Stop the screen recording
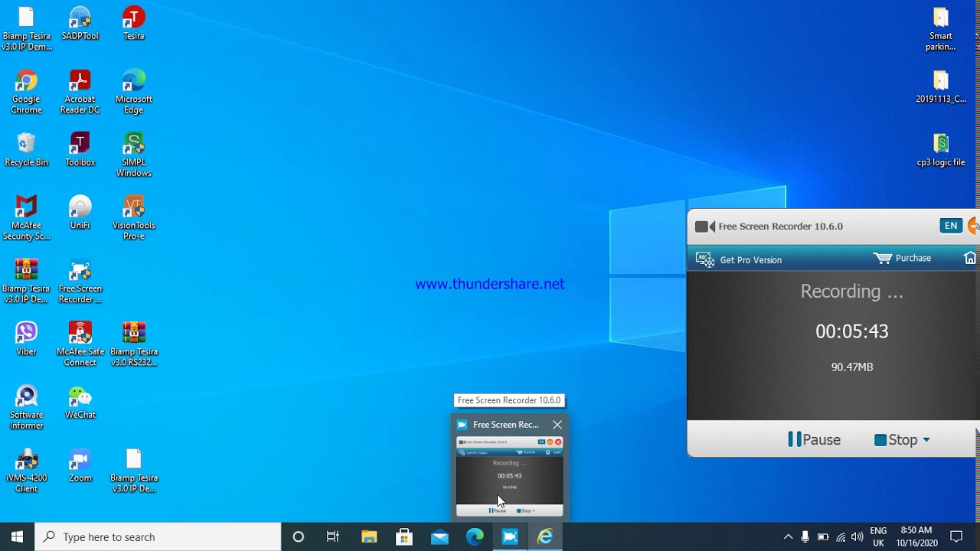The image size is (980, 551). pos(897,439)
